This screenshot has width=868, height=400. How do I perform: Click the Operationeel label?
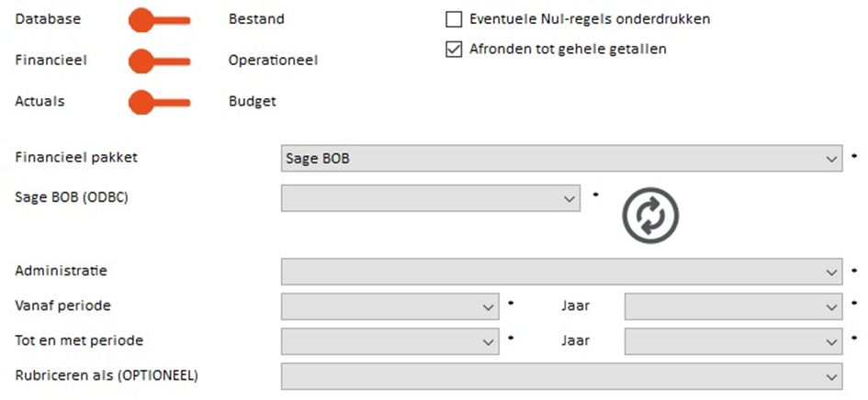tap(274, 61)
